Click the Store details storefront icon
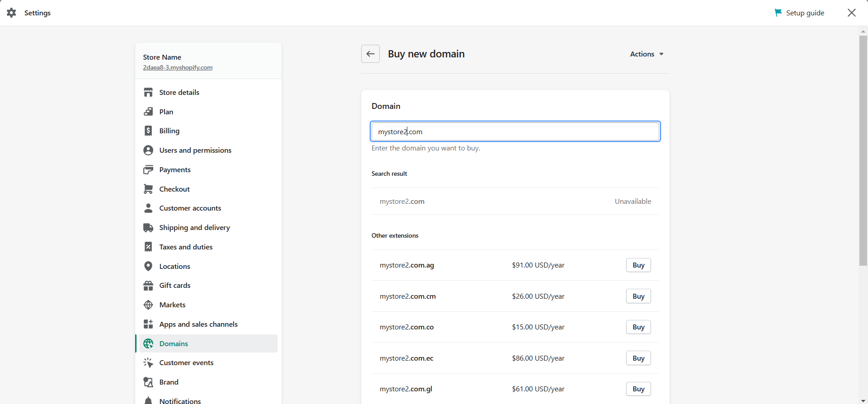Viewport: 868px width, 404px height. tap(148, 92)
